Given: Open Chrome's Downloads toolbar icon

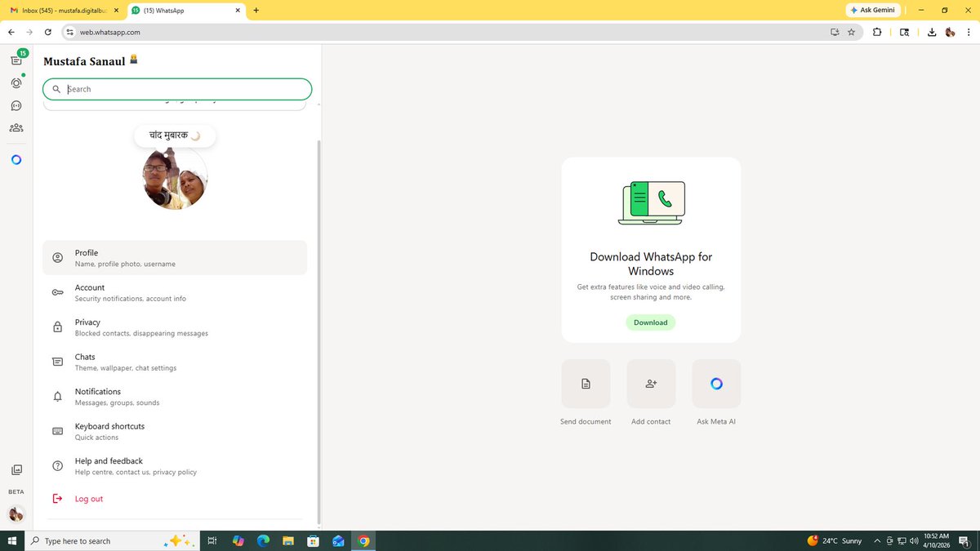Looking at the screenshot, I should click(x=932, y=32).
